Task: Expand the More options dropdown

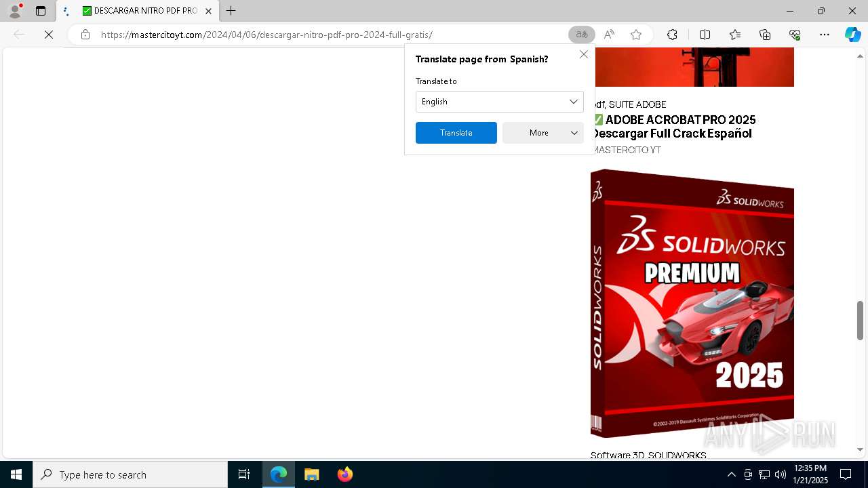Action: coord(543,133)
